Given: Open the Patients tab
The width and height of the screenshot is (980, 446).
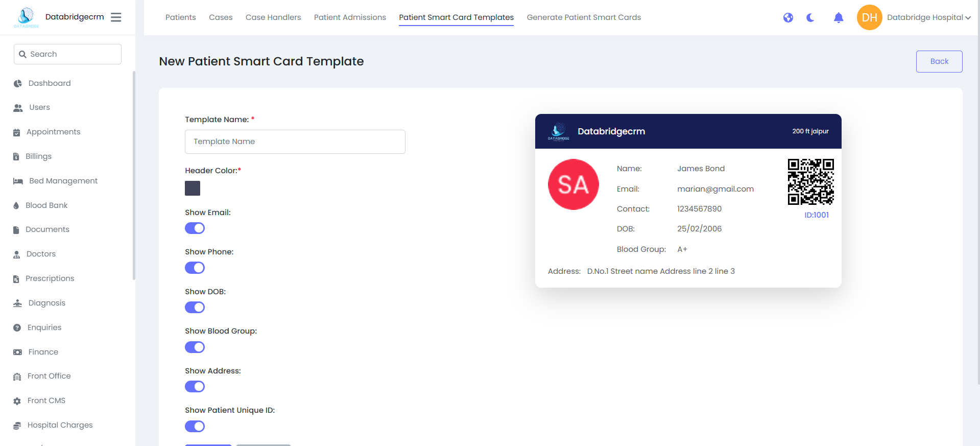Looking at the screenshot, I should [x=180, y=17].
